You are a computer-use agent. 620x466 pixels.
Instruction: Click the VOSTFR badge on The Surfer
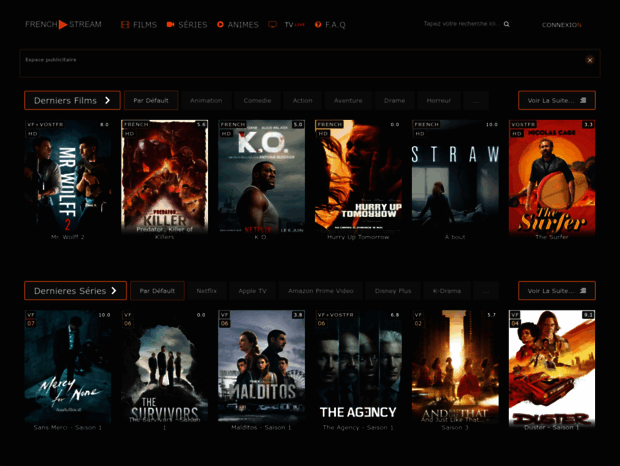coord(523,124)
